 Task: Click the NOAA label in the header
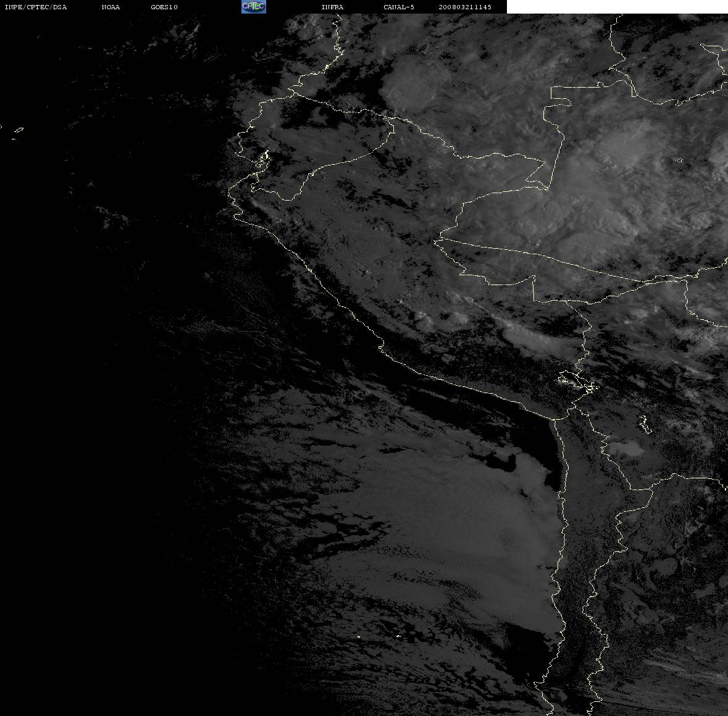click(111, 7)
